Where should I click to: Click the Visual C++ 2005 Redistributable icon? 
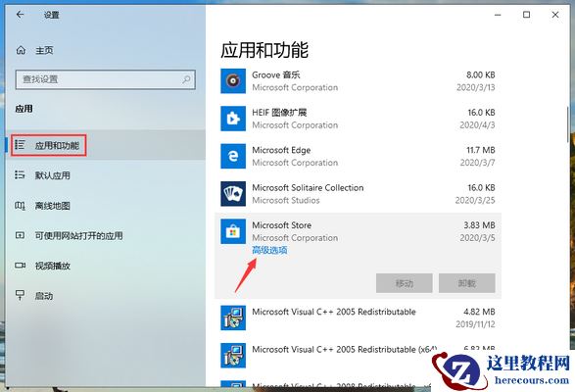click(233, 318)
